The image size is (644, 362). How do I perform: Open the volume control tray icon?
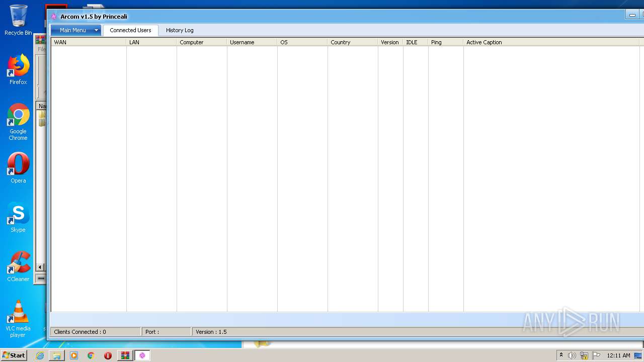click(572, 355)
